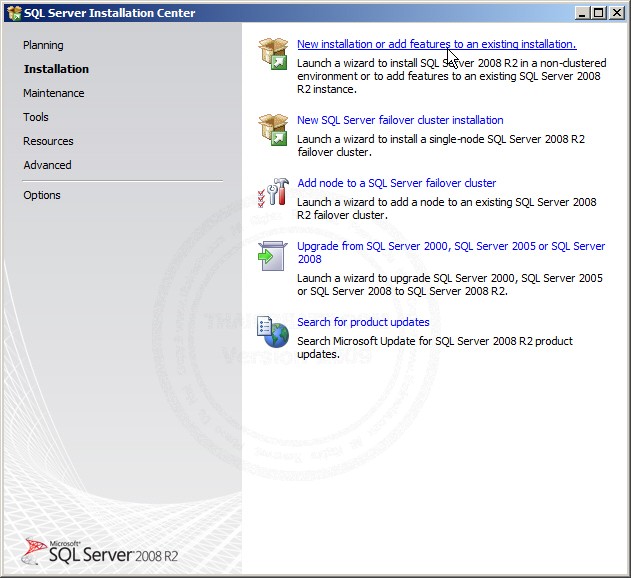Image resolution: width=631 pixels, height=578 pixels.
Task: Click Upgrade from SQL Server 2000 link
Action: pos(451,252)
